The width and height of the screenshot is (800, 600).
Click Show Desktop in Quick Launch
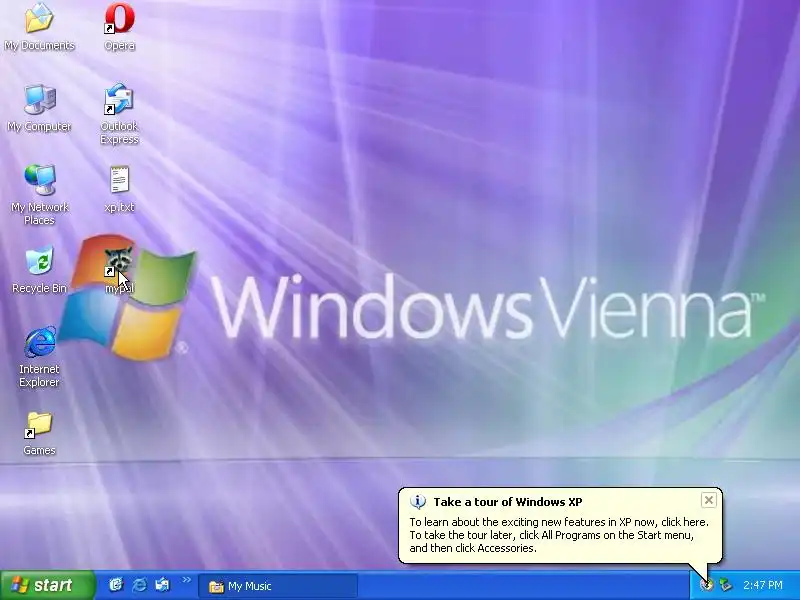[116, 585]
